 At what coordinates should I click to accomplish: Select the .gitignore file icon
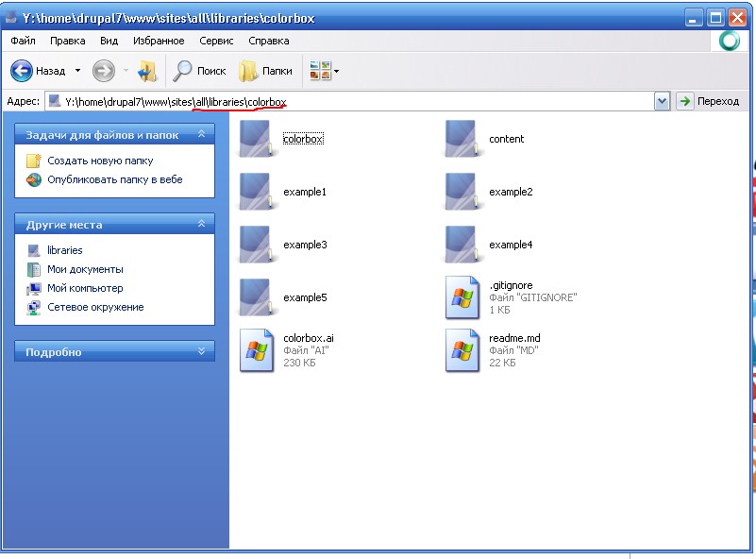click(x=462, y=297)
